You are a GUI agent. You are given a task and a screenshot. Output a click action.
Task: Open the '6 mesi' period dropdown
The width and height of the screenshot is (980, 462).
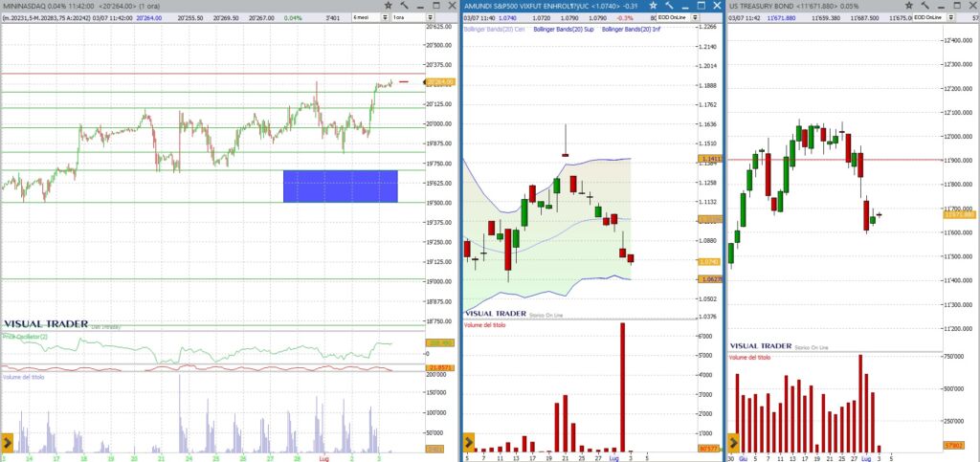385,17
